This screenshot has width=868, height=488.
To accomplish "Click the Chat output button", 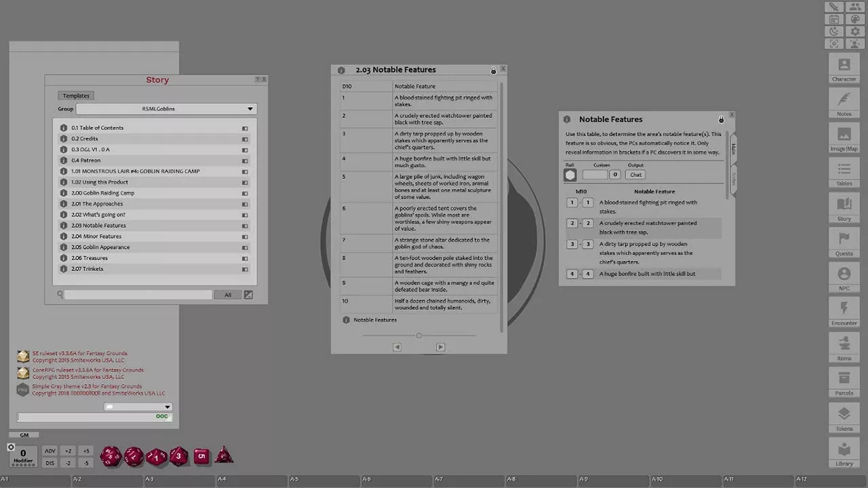I will (x=635, y=175).
